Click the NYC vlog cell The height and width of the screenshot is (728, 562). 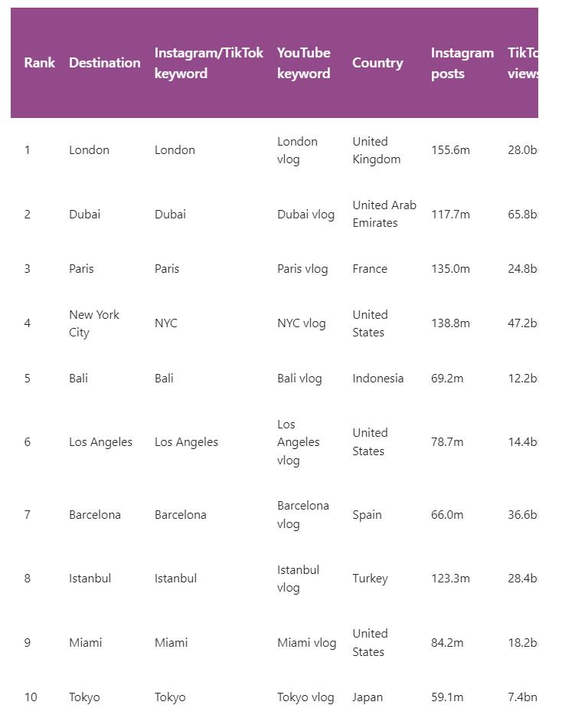pyautogui.click(x=301, y=323)
